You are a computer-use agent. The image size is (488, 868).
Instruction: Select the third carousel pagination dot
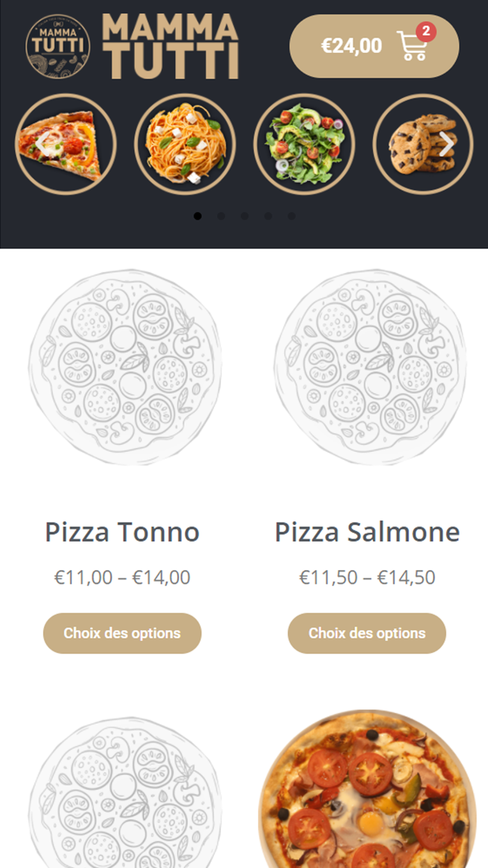243,216
